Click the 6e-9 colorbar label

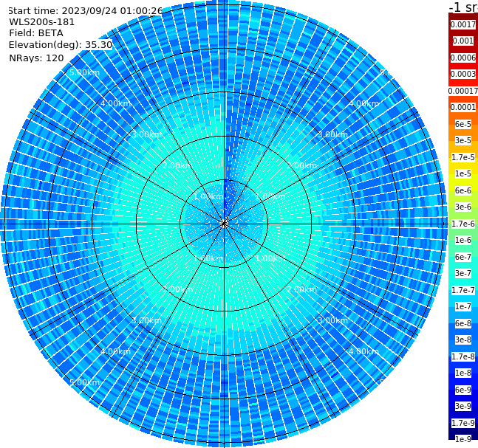(463, 390)
